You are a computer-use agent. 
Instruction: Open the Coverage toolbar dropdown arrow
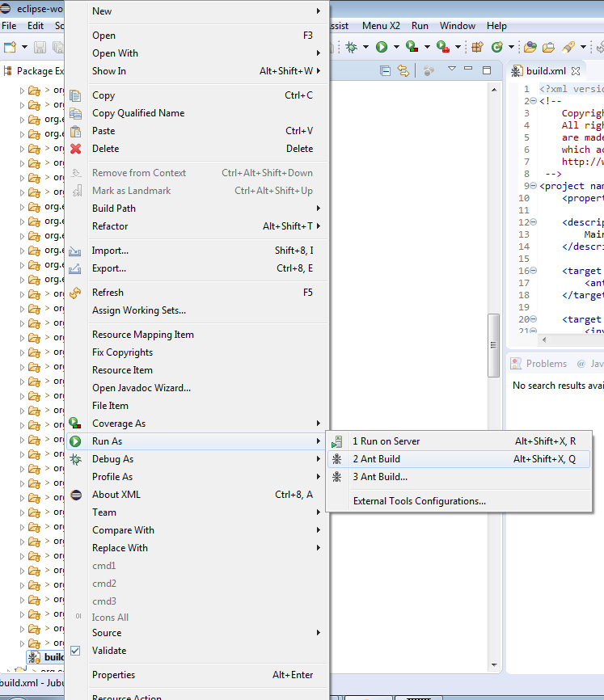coord(427,47)
